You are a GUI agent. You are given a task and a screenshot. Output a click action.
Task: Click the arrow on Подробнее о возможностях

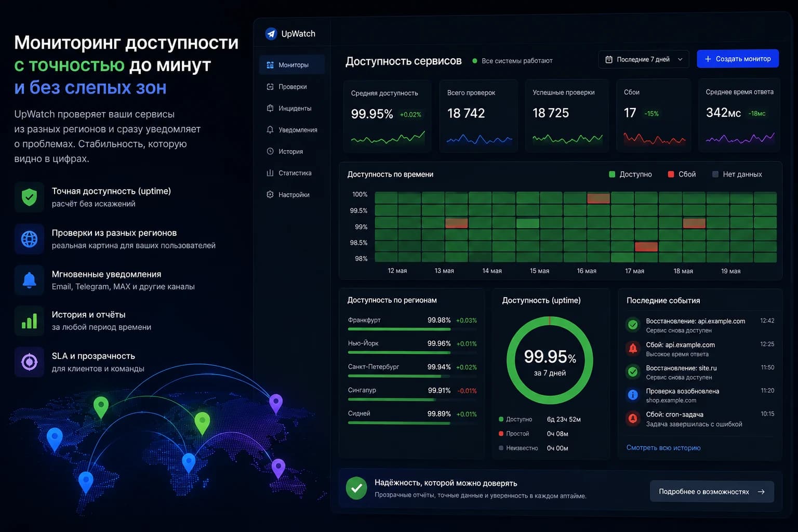[761, 491]
